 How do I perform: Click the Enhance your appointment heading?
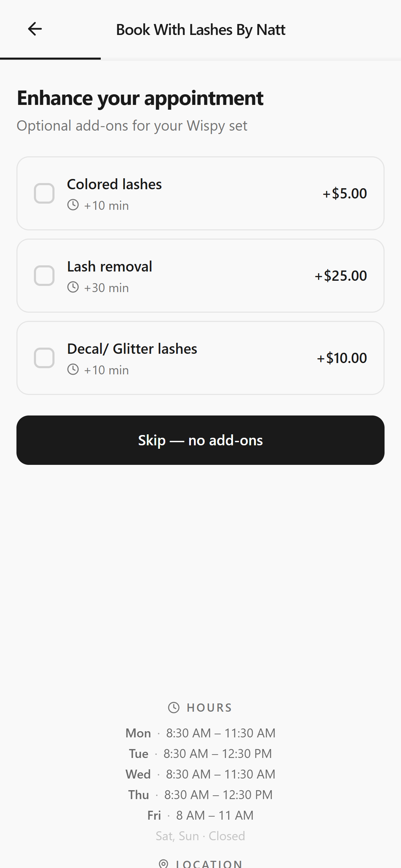(x=140, y=98)
